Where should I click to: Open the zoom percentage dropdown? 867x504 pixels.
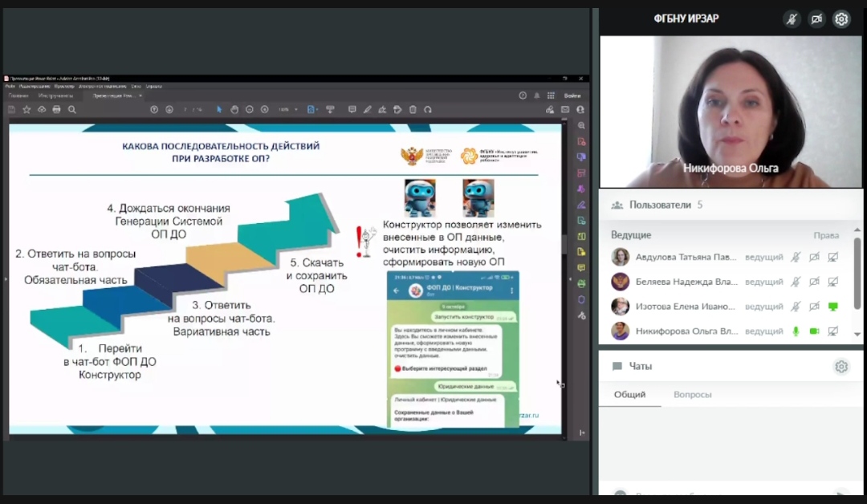tap(288, 110)
